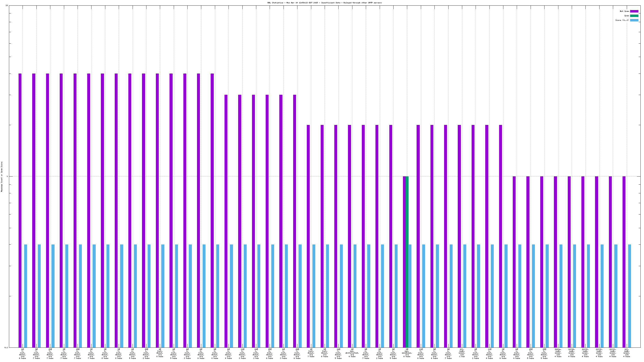
Task: Click the 15@ 1.list.dnswl.org 2 hops label
Action: (146, 354)
